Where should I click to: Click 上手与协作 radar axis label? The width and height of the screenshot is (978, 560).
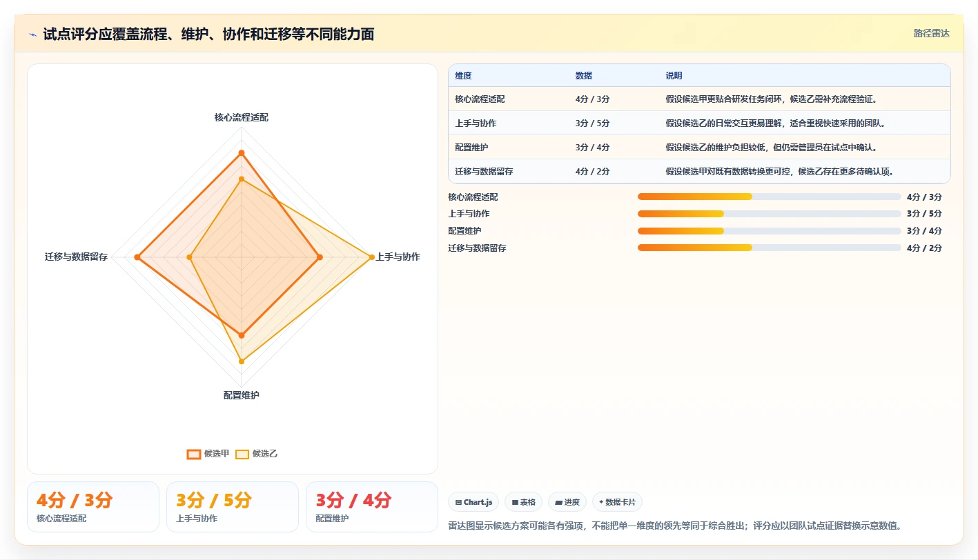(398, 257)
